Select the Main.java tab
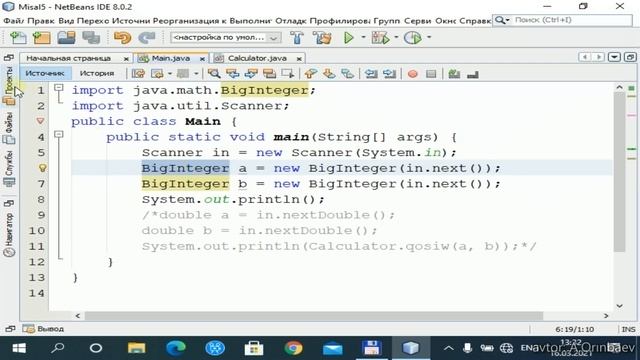640x360 pixels. (x=170, y=58)
